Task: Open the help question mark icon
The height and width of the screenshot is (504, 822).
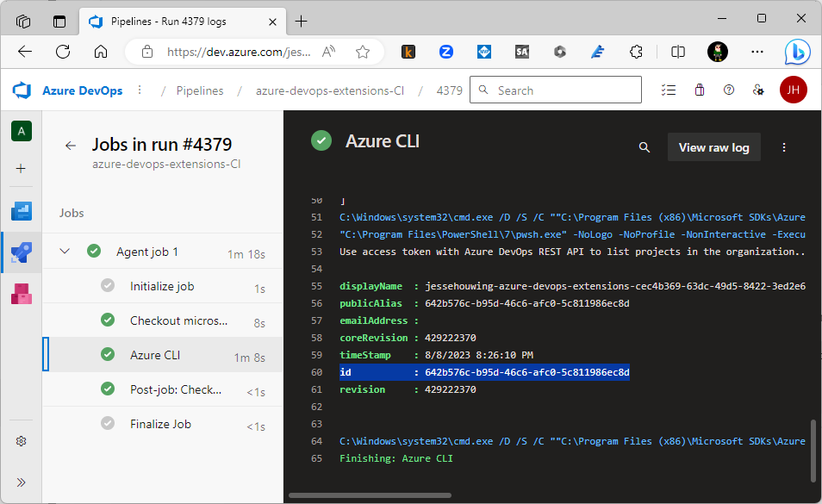Action: [x=729, y=90]
